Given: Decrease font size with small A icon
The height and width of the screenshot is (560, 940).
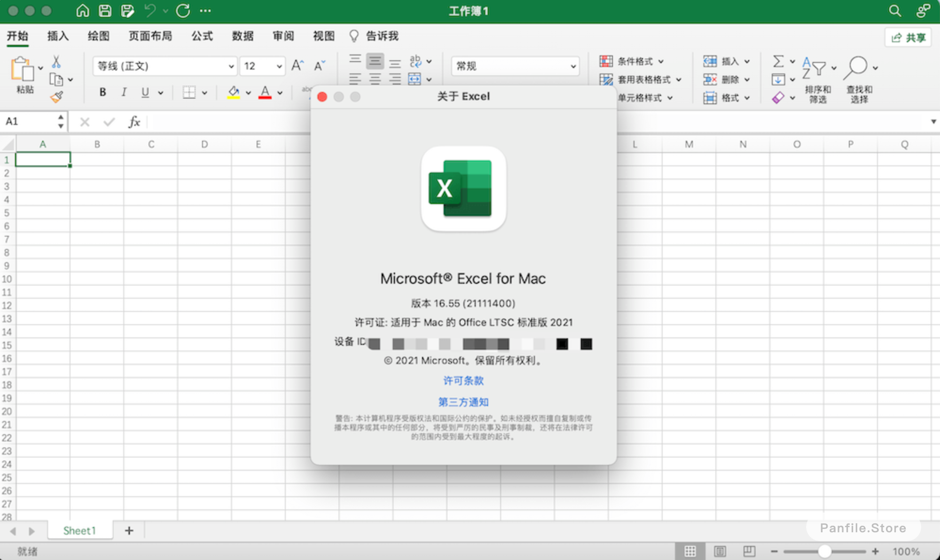Looking at the screenshot, I should pyautogui.click(x=320, y=66).
